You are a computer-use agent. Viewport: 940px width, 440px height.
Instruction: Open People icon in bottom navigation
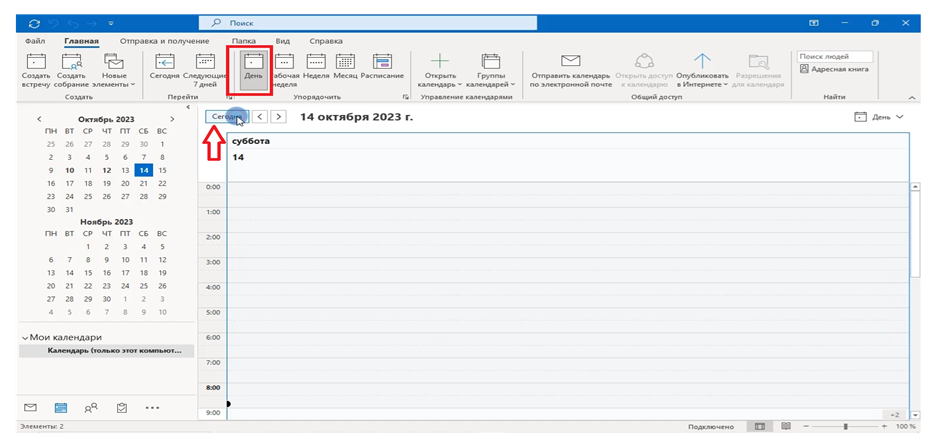91,408
